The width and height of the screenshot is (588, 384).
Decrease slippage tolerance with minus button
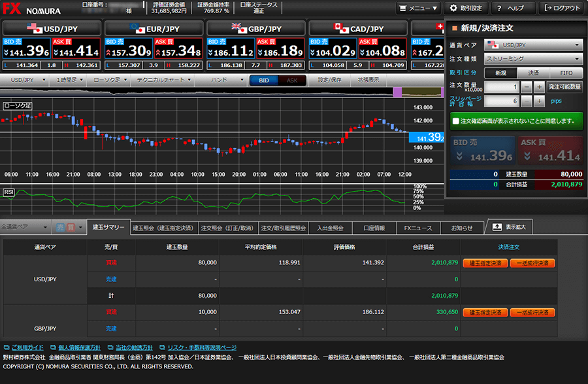[x=527, y=101]
